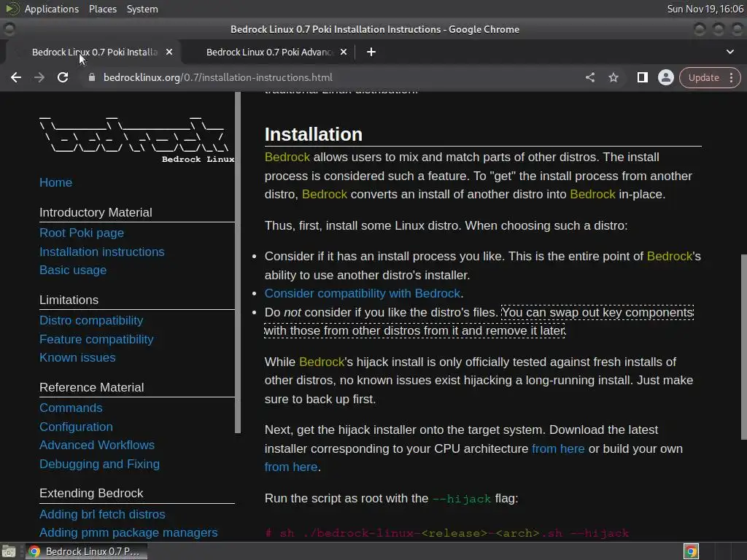Open the Advanced Workflows link

pos(97,445)
